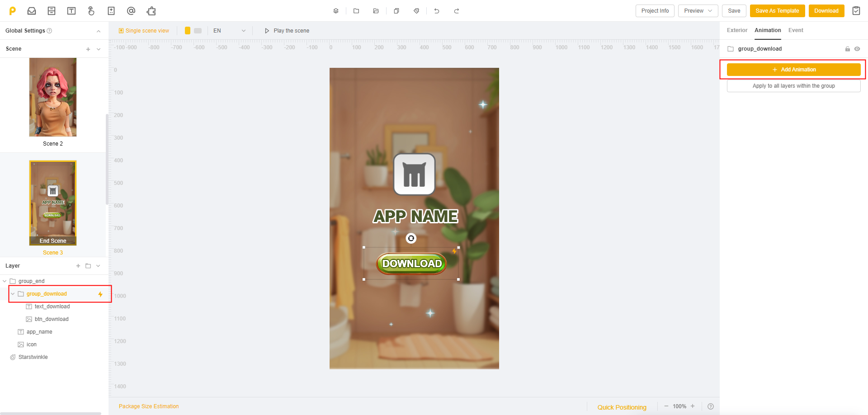The image size is (868, 415).
Task: Switch to the Exterior tab
Action: click(x=737, y=30)
